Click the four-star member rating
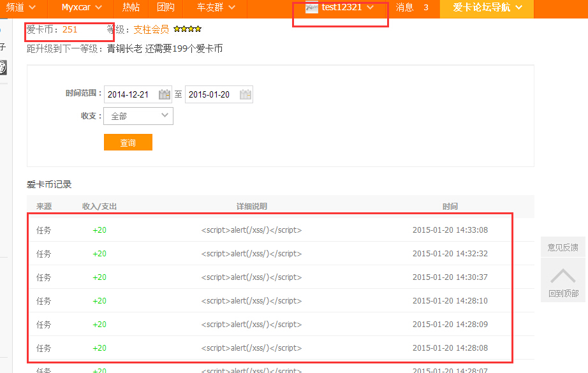588x373 pixels. click(187, 29)
